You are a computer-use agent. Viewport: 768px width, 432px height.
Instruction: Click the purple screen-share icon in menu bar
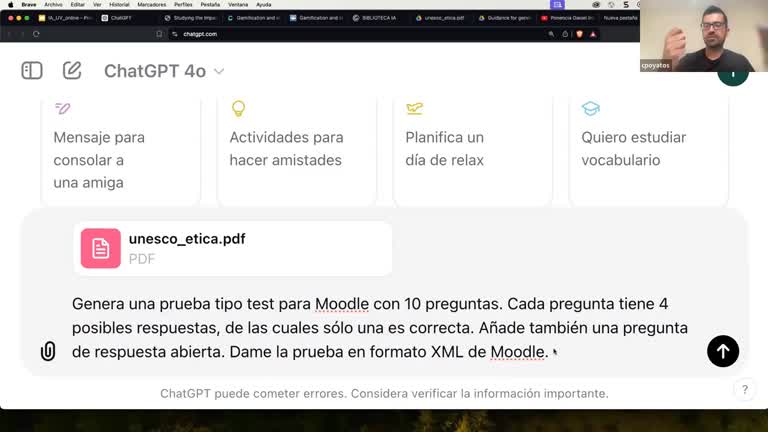[557, 4]
